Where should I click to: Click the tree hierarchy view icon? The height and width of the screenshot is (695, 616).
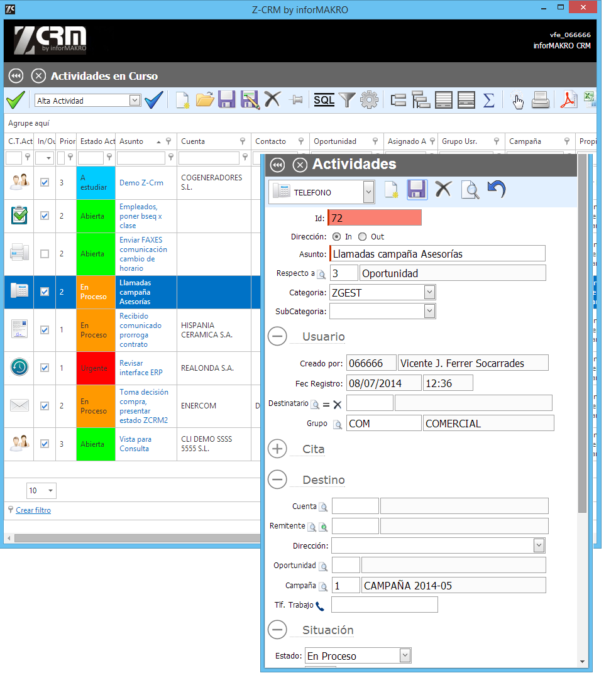pos(421,100)
